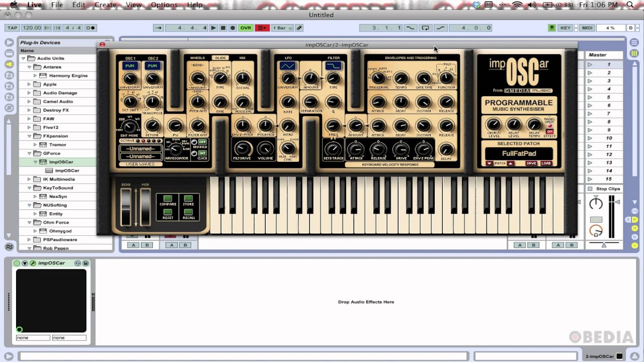Click the SAVE patch button
Screen dimensions: 644x362
pyautogui.click(x=531, y=163)
